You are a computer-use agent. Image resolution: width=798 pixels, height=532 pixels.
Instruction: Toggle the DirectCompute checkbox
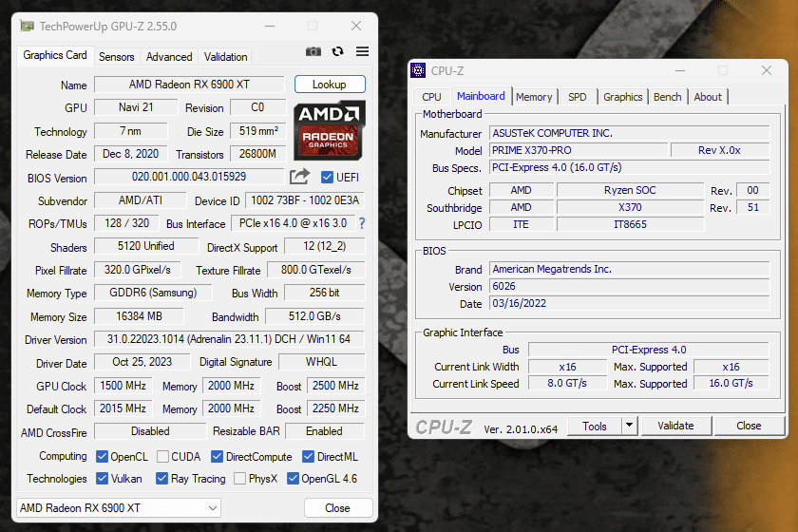point(217,457)
